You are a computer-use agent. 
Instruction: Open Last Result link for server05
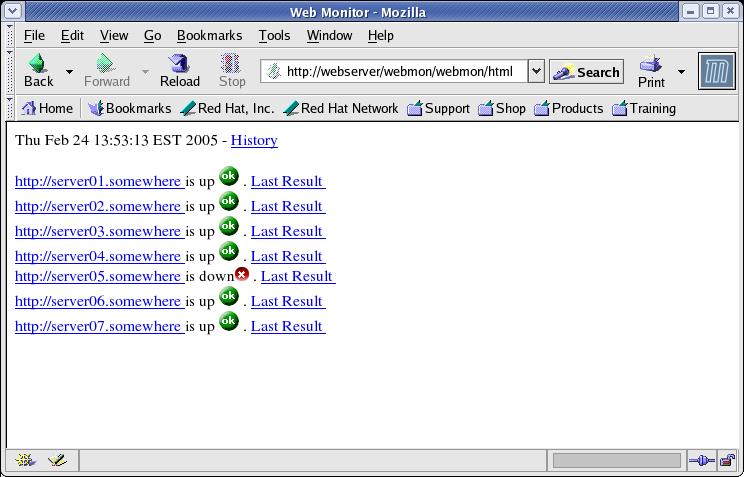[x=296, y=276]
